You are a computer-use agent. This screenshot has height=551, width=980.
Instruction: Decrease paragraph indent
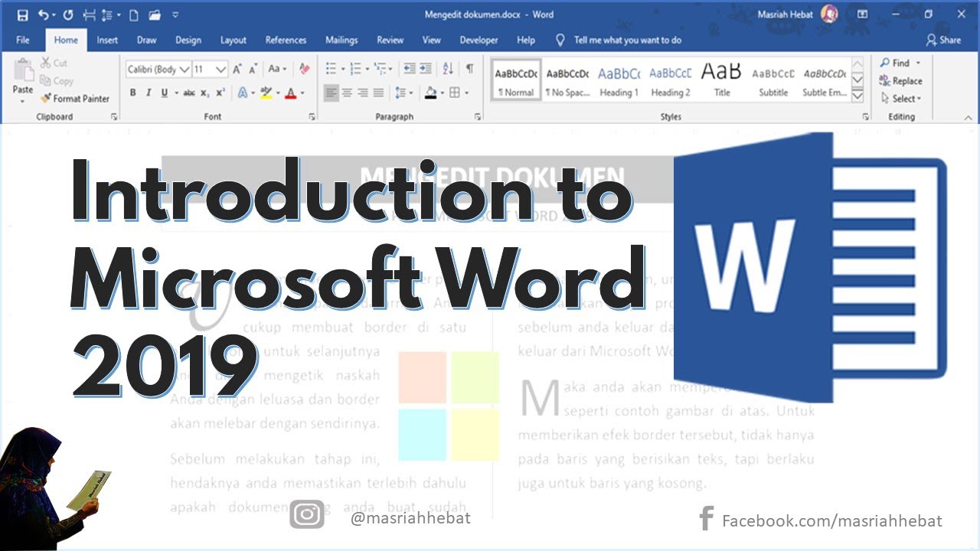coord(410,69)
